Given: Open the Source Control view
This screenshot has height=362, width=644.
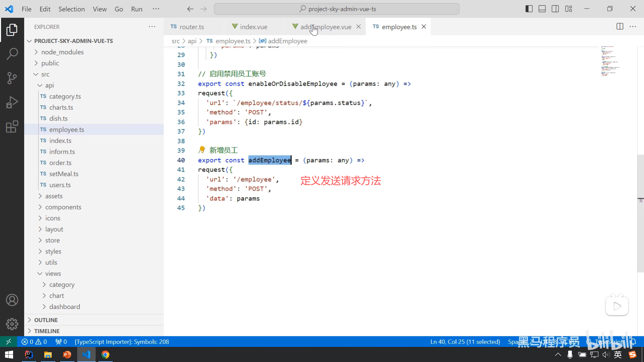Looking at the screenshot, I should click(x=12, y=78).
